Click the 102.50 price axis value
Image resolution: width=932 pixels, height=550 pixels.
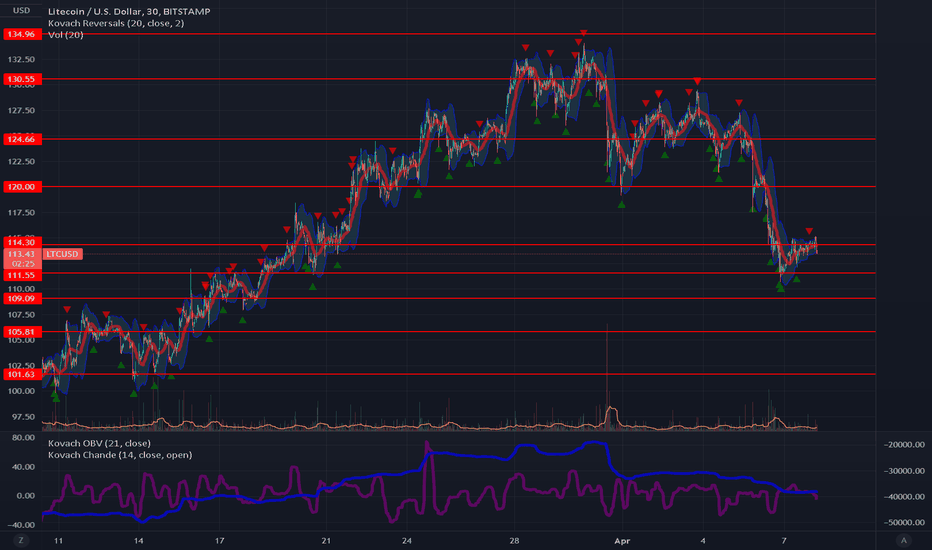(x=21, y=366)
